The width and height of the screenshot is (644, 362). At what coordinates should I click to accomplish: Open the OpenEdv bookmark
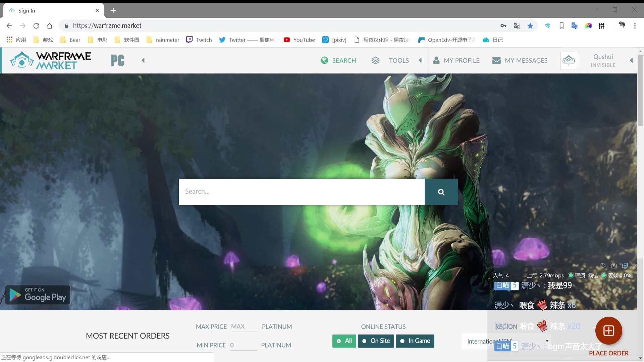coord(447,40)
